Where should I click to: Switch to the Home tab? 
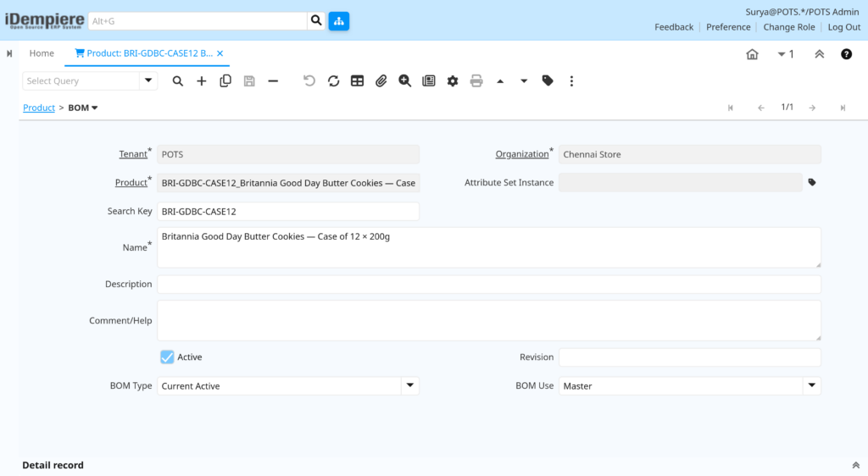click(x=42, y=53)
